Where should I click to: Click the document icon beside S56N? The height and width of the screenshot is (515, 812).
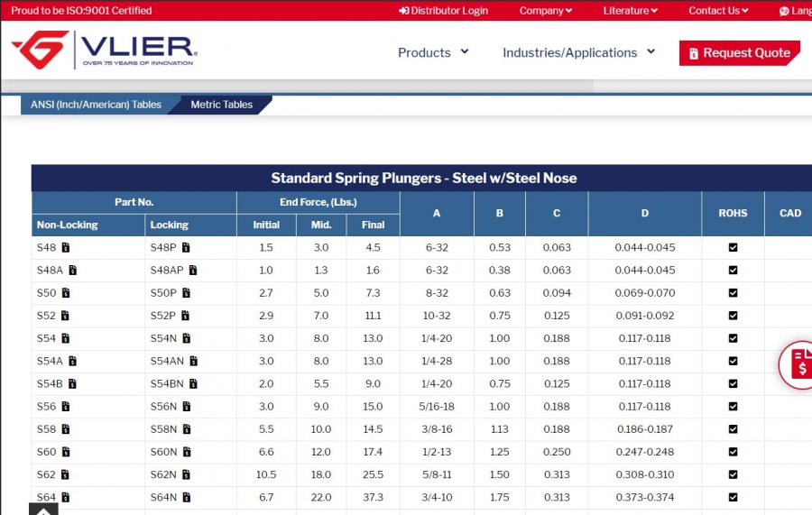coord(187,407)
